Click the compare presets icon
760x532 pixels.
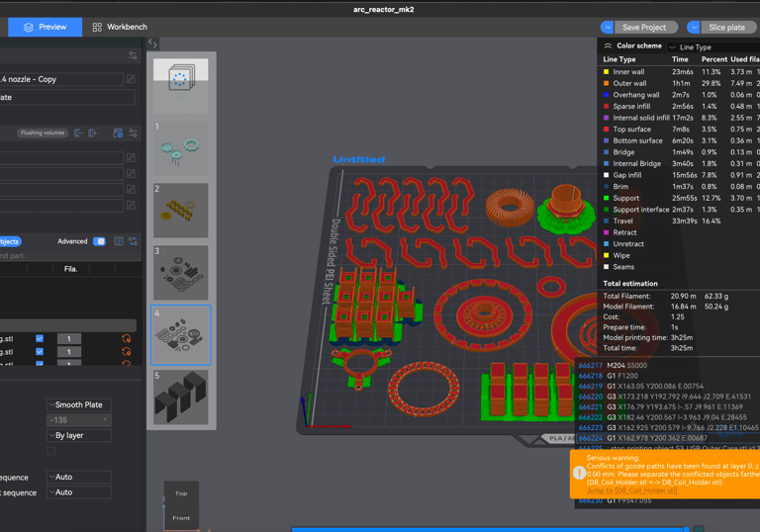[133, 241]
